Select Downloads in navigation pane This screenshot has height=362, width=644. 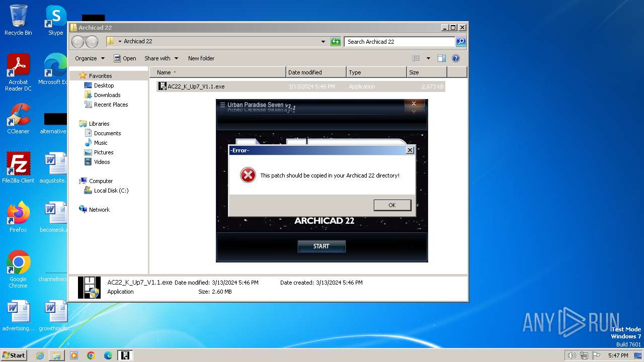coord(107,95)
